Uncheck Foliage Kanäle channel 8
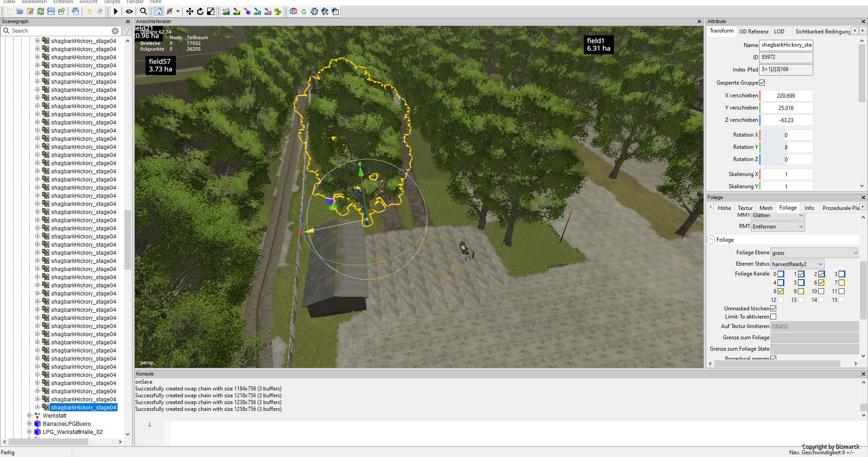 [x=781, y=291]
